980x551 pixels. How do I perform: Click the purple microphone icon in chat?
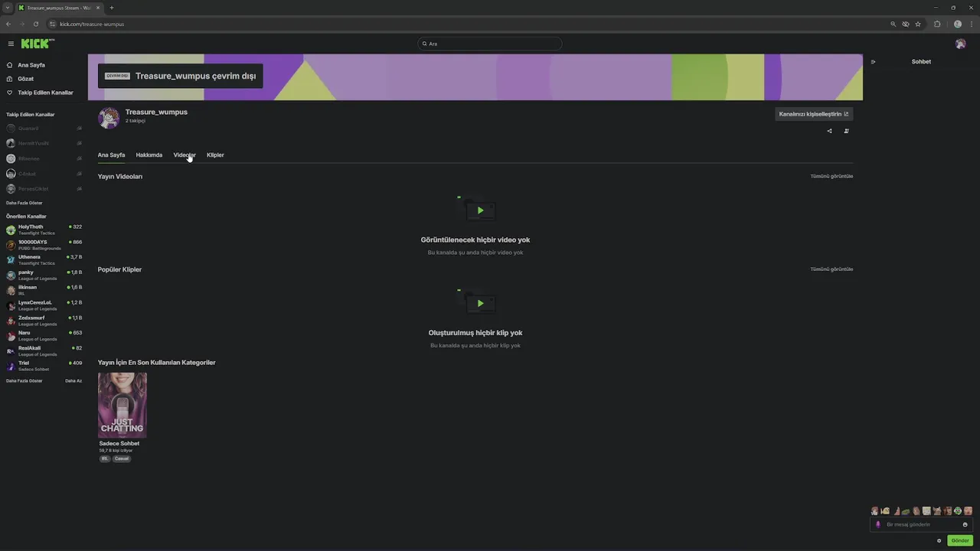[x=878, y=524]
